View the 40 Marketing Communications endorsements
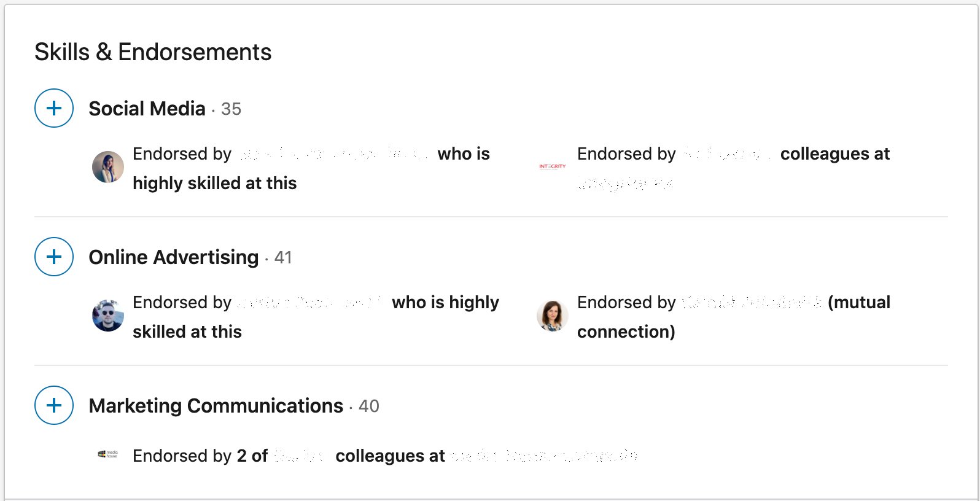This screenshot has width=980, height=501. [369, 406]
